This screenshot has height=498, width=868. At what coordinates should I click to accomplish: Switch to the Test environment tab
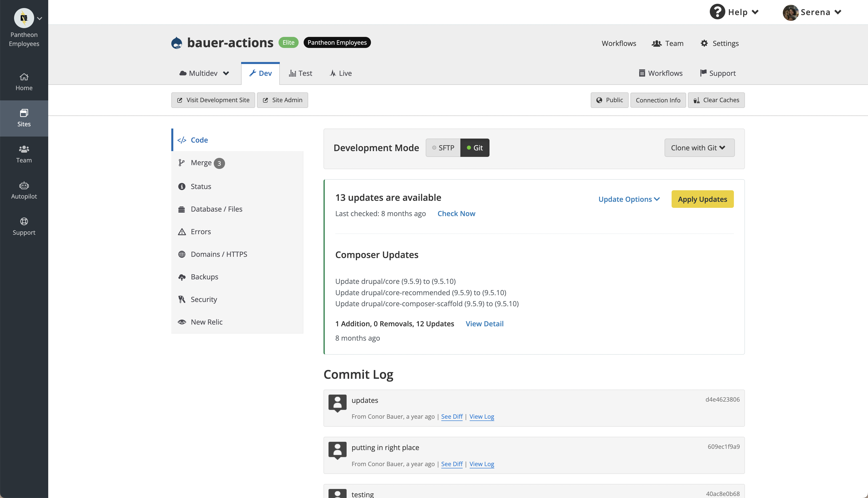(x=300, y=73)
